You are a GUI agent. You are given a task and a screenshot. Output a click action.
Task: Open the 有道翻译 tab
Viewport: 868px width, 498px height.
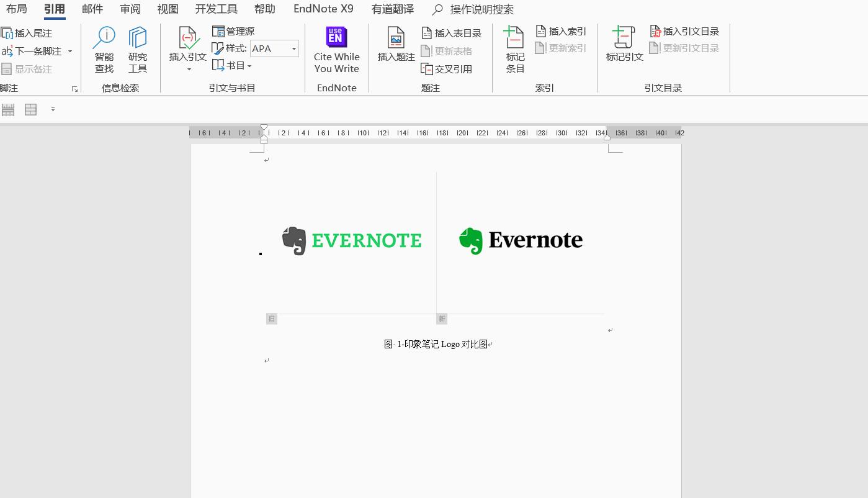393,9
